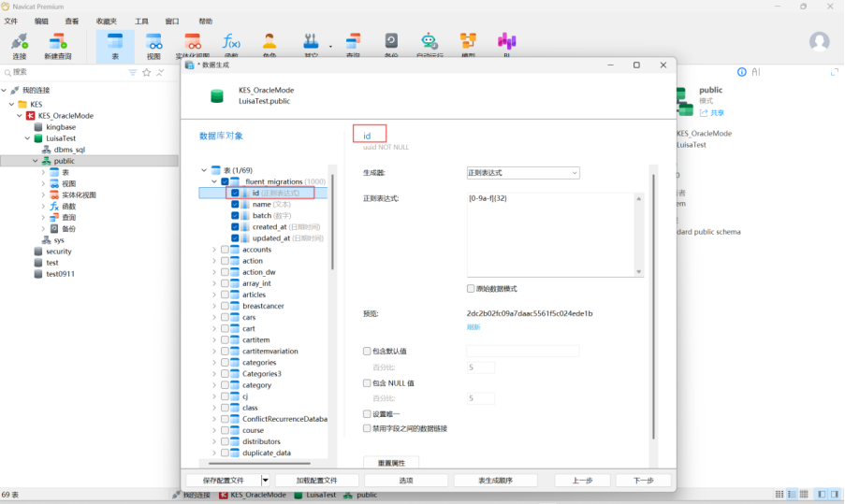Select the 模型 (Model) toolbar icon
This screenshot has height=504, width=845.
point(468,44)
